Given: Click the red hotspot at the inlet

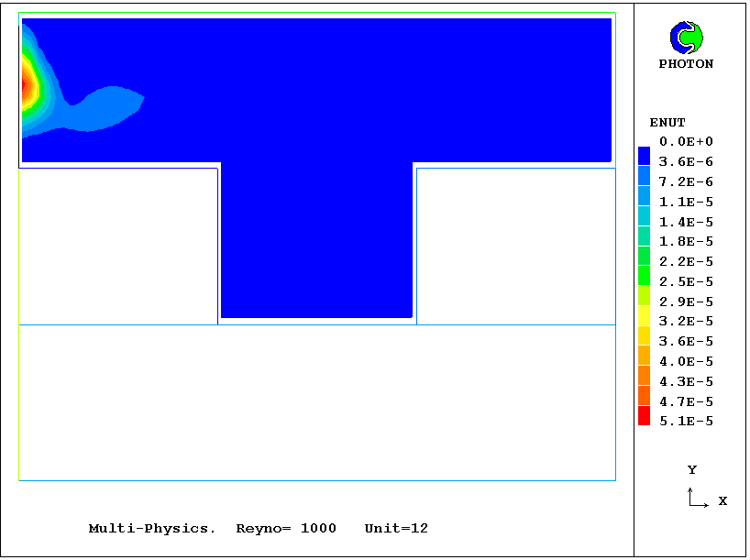Looking at the screenshot, I should [x=25, y=86].
